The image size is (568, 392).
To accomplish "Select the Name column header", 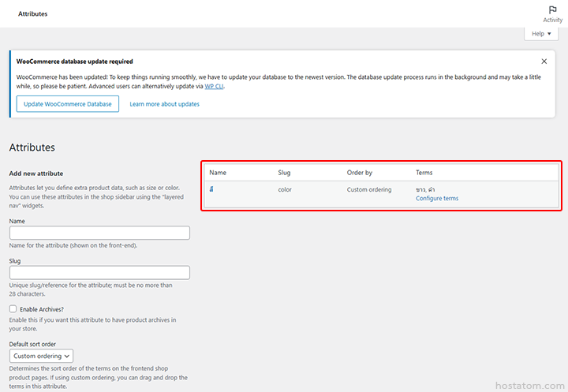I will click(x=218, y=173).
